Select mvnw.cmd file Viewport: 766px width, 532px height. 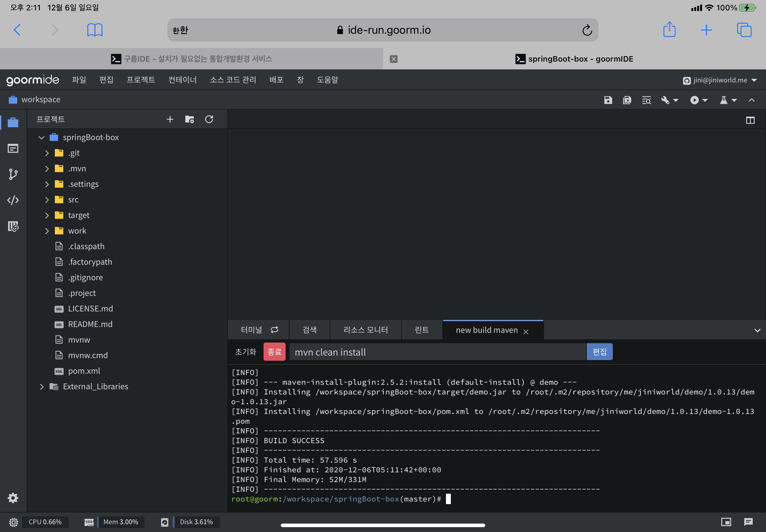[x=88, y=355]
